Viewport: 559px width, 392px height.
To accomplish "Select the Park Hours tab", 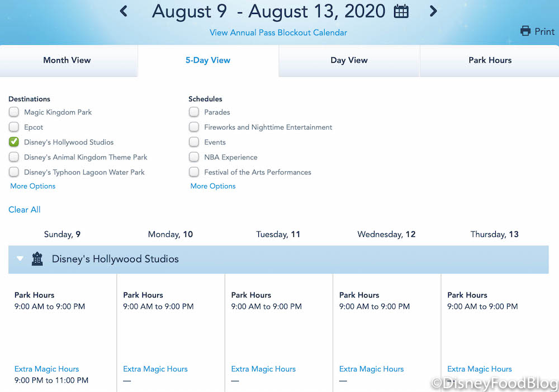I will click(490, 60).
